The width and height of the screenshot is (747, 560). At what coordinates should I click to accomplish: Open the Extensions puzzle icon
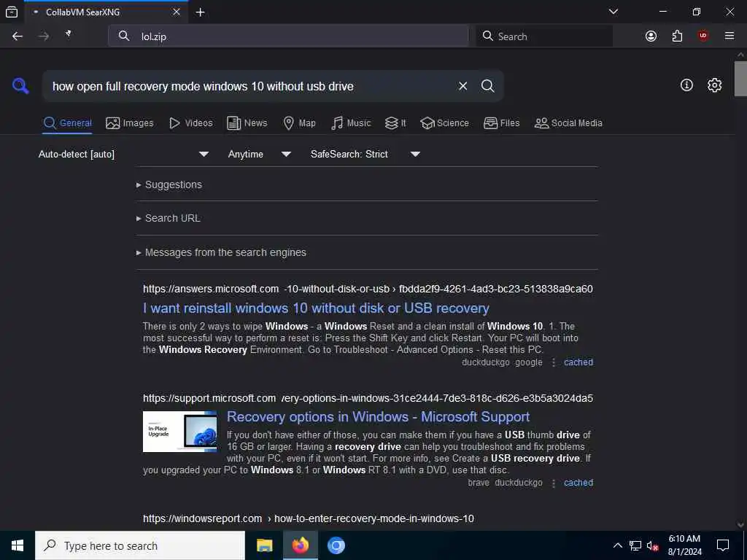coord(677,36)
